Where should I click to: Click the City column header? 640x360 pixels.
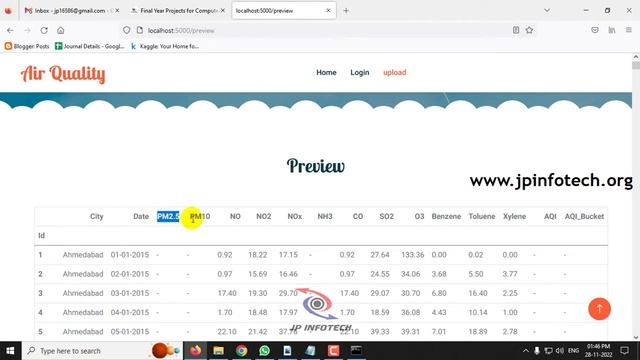97,216
